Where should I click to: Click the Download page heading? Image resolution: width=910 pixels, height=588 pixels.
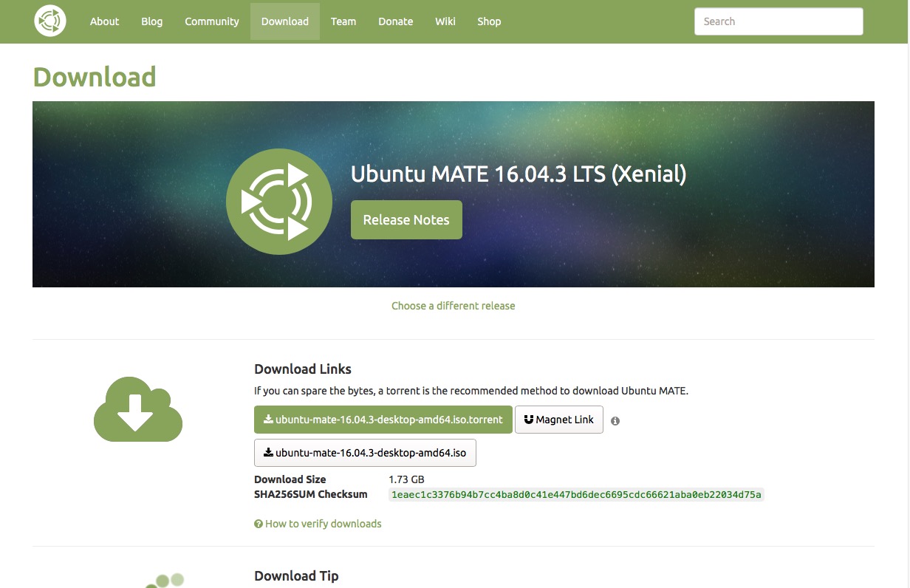click(95, 77)
